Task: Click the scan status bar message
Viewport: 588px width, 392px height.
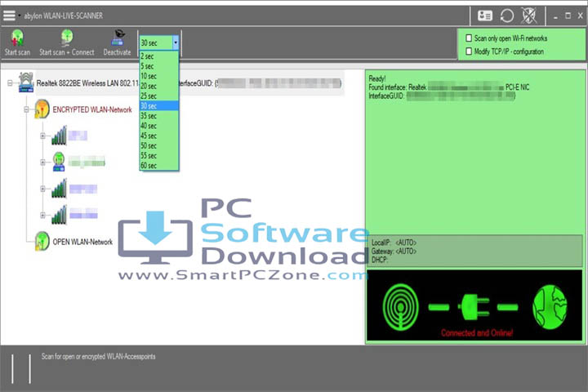Action: (98, 356)
